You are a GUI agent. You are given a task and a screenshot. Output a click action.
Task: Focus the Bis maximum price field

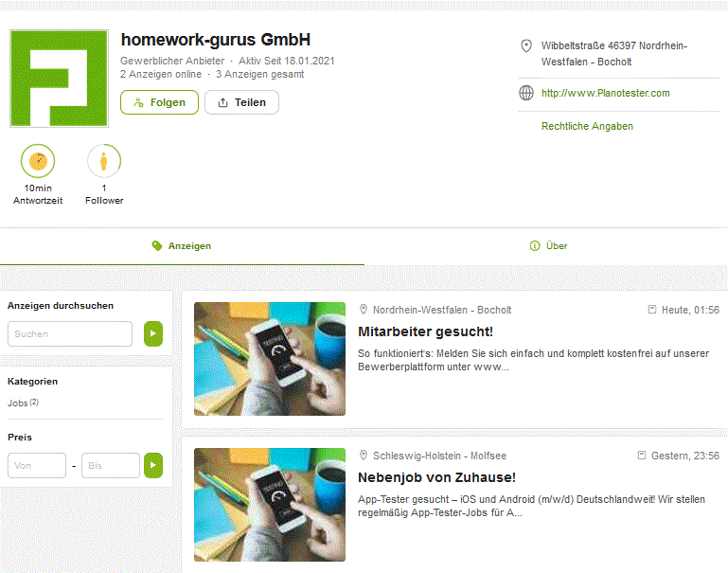pos(111,465)
